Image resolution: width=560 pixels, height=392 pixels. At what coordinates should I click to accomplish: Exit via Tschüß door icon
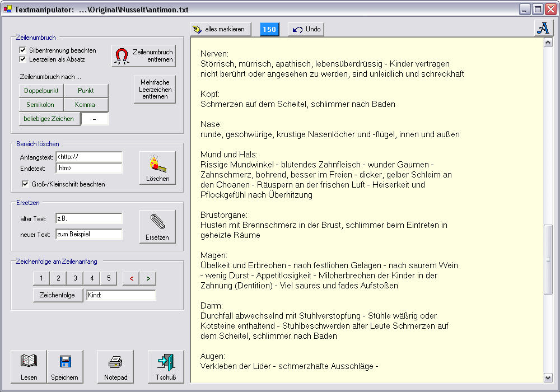[x=166, y=367]
